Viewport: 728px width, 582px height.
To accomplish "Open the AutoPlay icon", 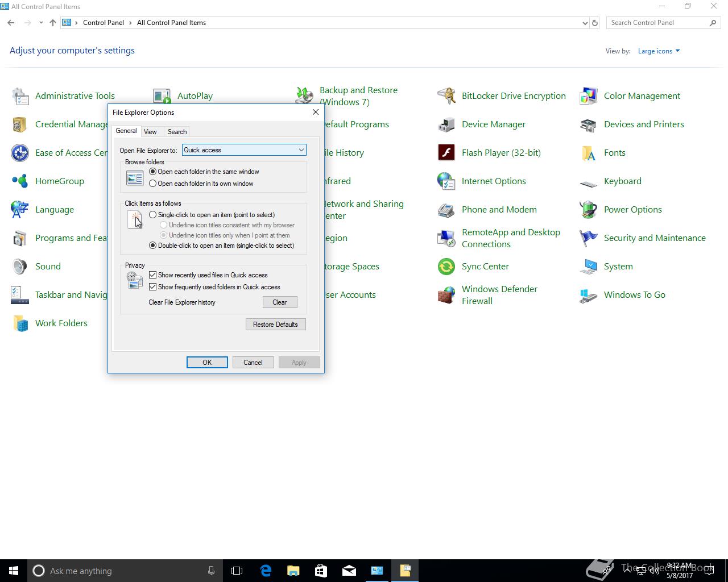I will [162, 96].
